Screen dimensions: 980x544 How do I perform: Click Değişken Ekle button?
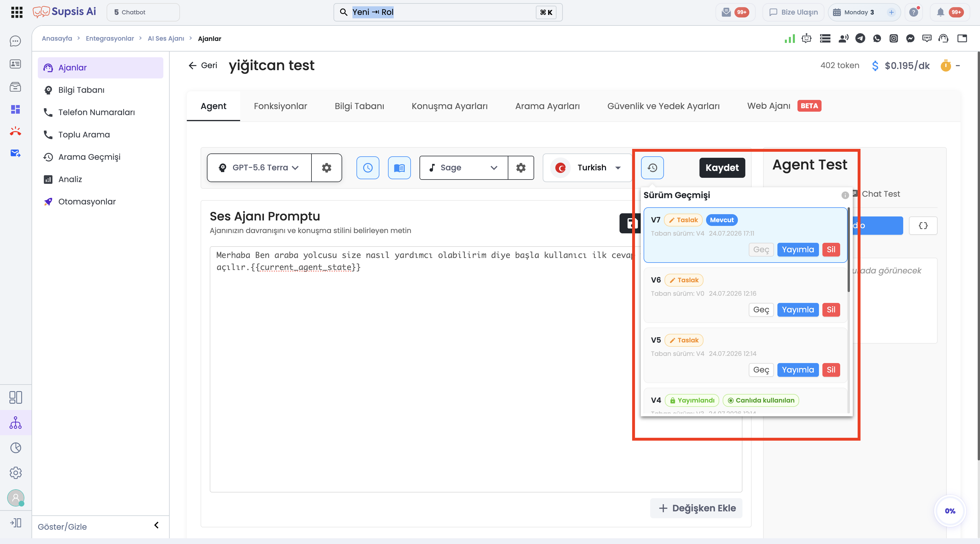coord(697,508)
